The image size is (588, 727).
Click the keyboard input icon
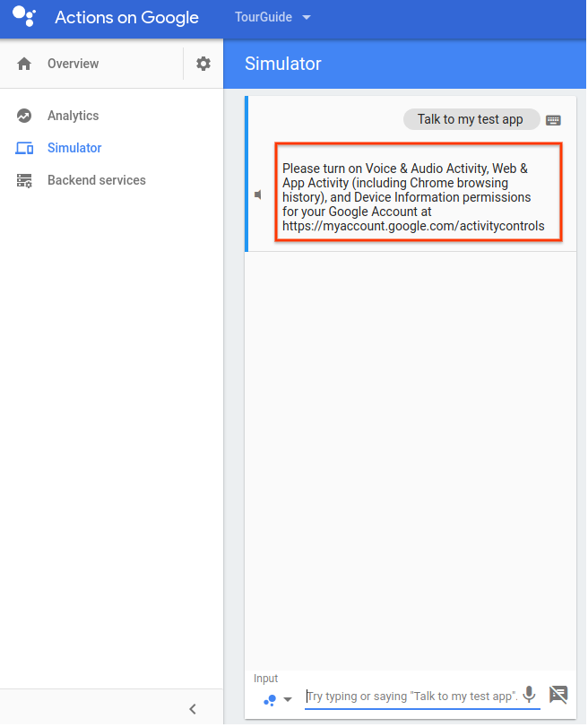pyautogui.click(x=553, y=120)
